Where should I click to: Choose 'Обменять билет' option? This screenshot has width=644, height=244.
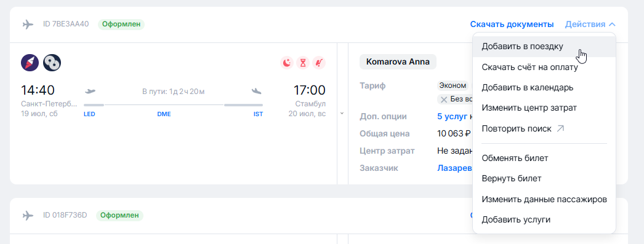(544, 158)
